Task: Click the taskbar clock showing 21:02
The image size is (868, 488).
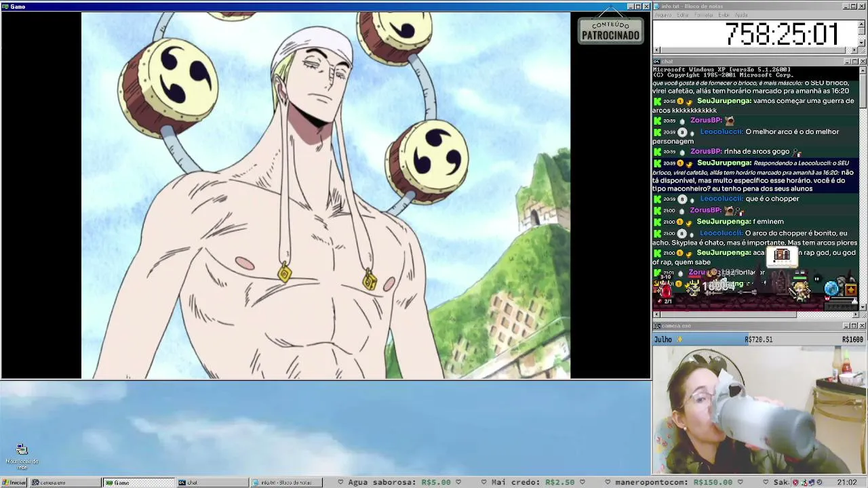Action: (x=847, y=483)
